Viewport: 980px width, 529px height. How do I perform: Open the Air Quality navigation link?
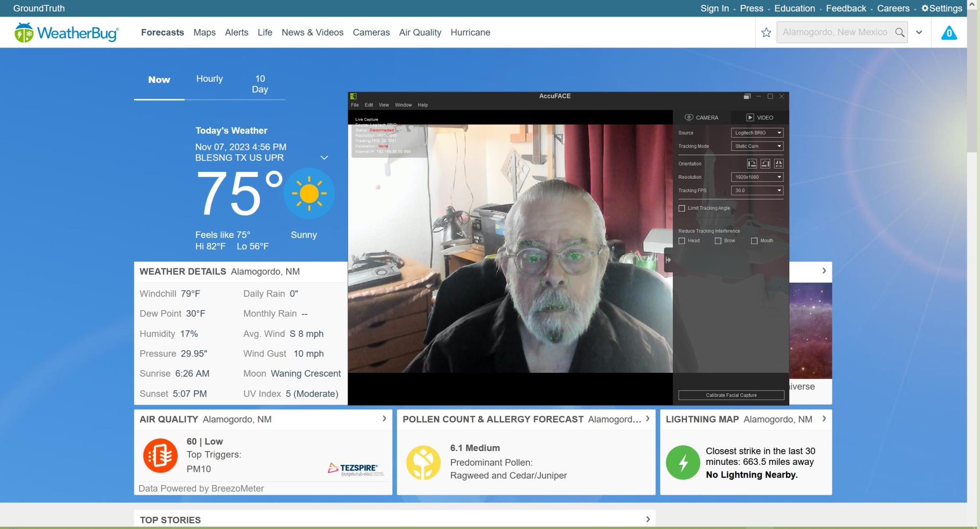pos(420,32)
